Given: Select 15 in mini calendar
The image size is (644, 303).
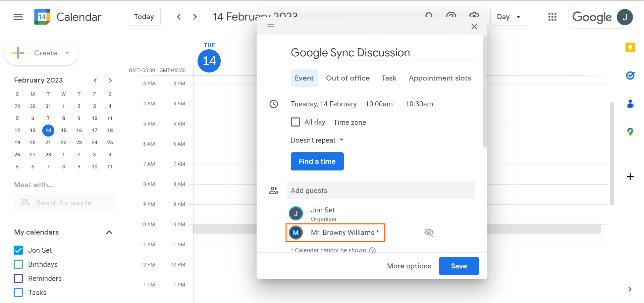Looking at the screenshot, I should [64, 131].
